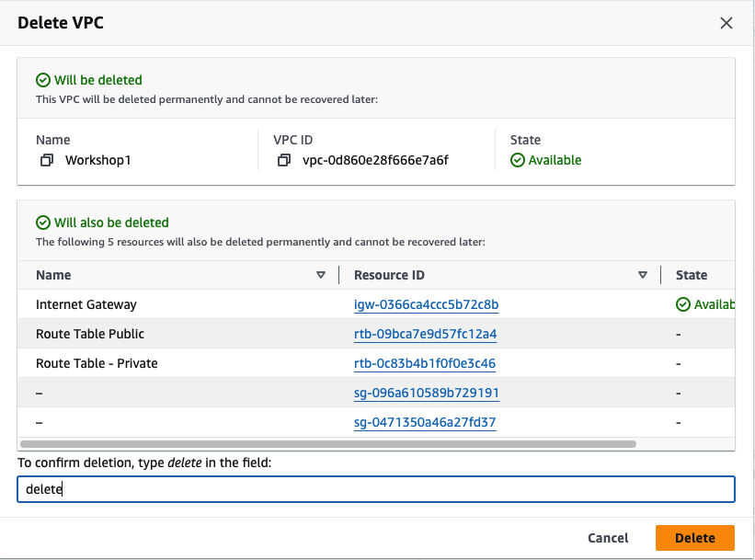Sort resources by the Name column arrow
This screenshot has width=755, height=560.
point(321,275)
